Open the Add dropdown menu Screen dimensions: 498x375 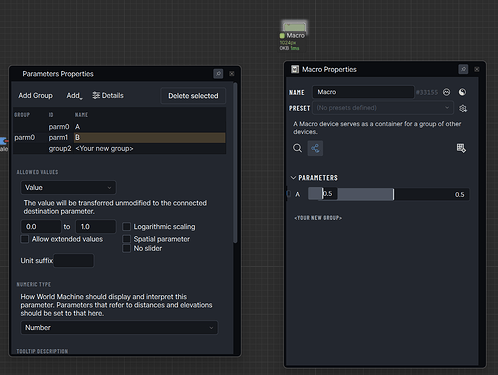click(x=74, y=96)
